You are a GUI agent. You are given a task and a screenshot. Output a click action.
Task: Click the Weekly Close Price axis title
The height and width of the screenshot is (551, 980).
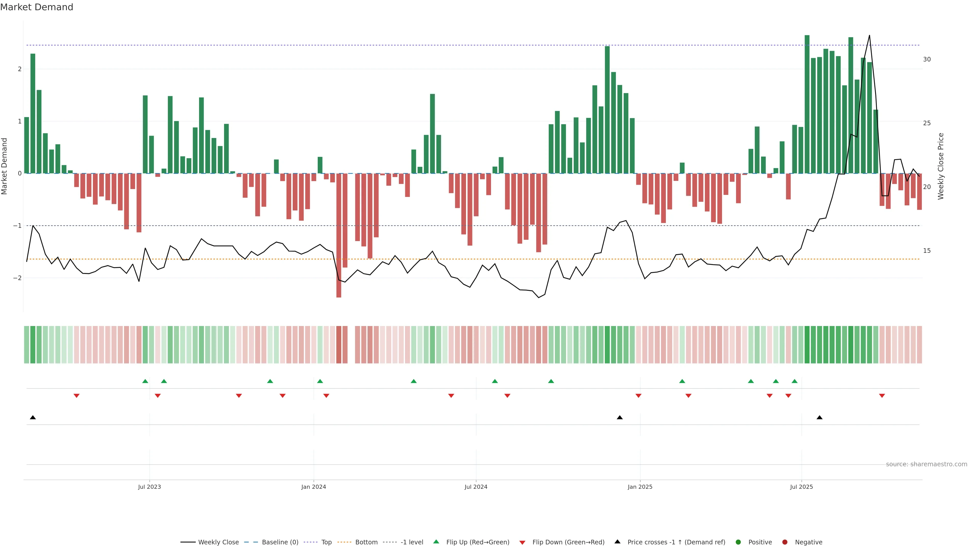tap(941, 166)
